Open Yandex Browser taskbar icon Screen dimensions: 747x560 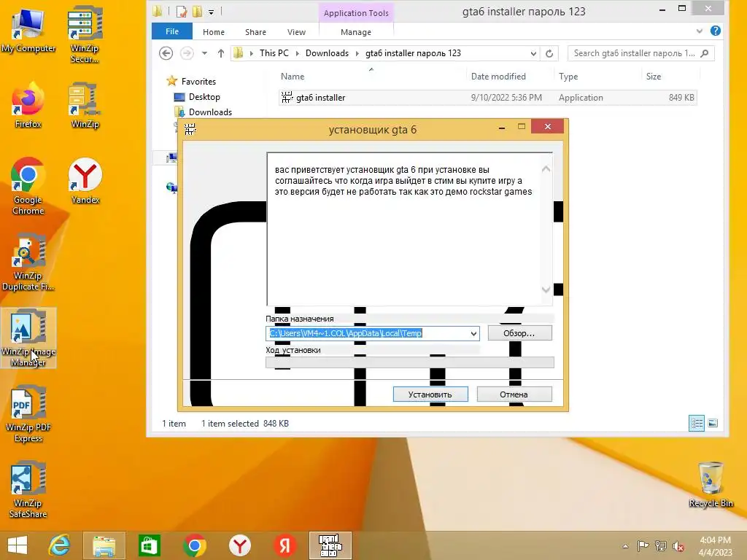pyautogui.click(x=239, y=545)
